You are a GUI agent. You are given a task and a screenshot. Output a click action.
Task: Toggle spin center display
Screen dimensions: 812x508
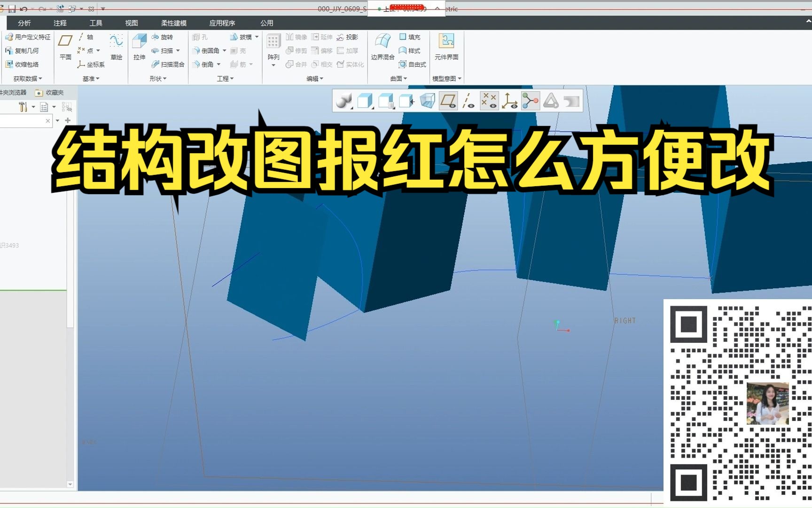(531, 101)
